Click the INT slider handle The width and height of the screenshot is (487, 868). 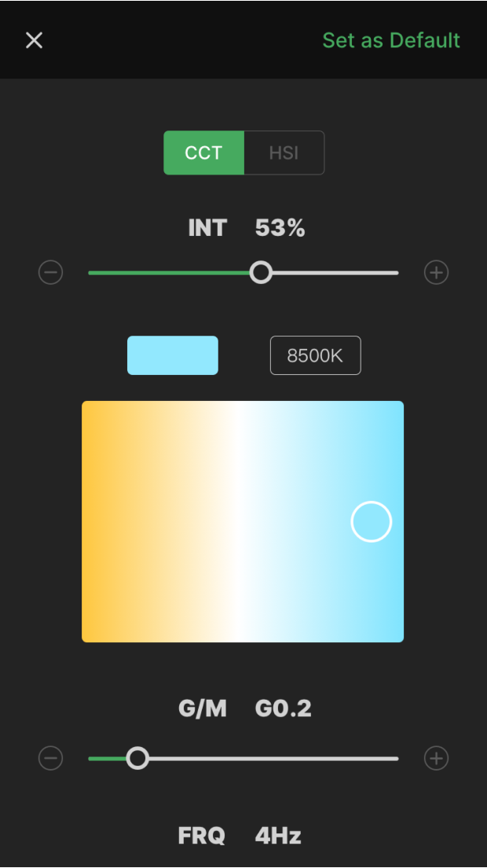[261, 273]
